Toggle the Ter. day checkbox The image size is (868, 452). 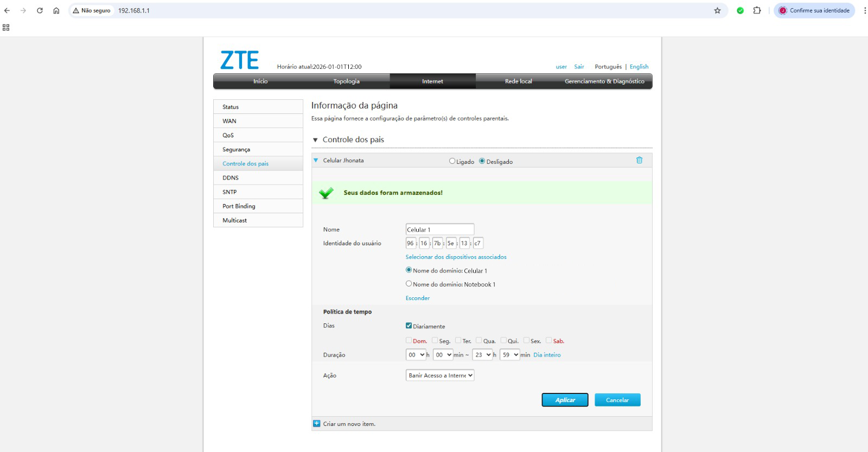coord(458,340)
